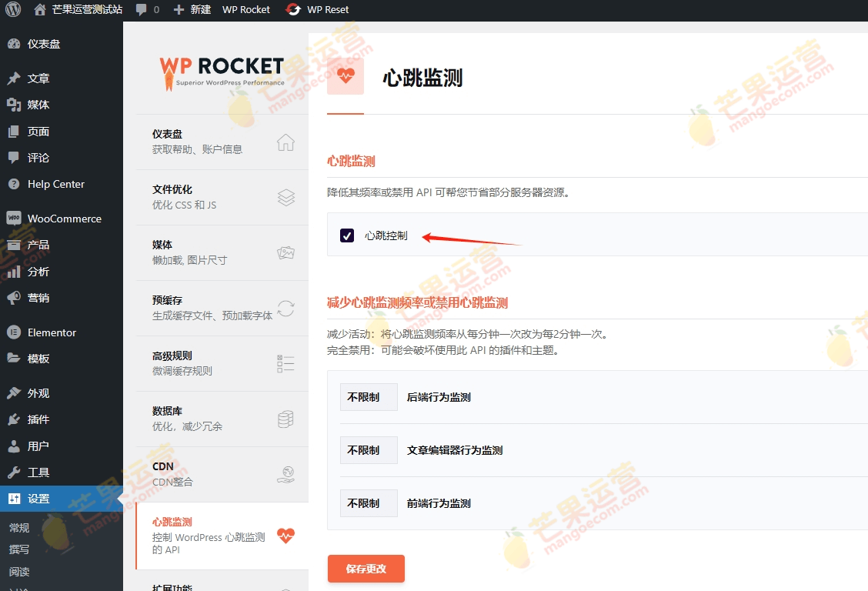Screen dimensions: 868x591
Task: Click the globe icon beside CDN
Action: coord(285,474)
